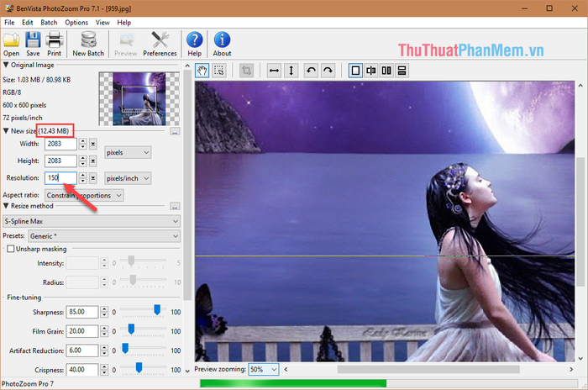
Task: Click the Artifact Reduction value field
Action: pos(81,350)
